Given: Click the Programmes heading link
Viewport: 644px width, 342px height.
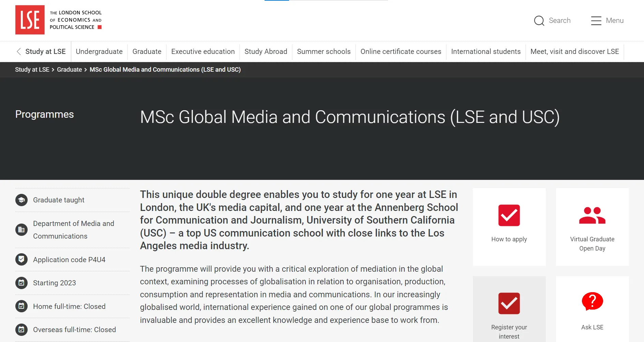Looking at the screenshot, I should point(45,114).
